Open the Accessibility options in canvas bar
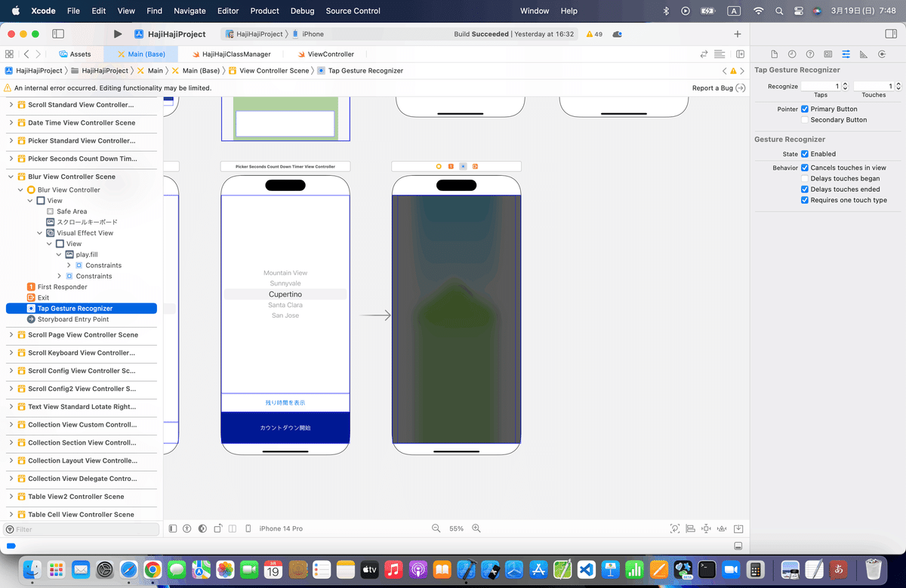The width and height of the screenshot is (906, 588). coord(187,528)
